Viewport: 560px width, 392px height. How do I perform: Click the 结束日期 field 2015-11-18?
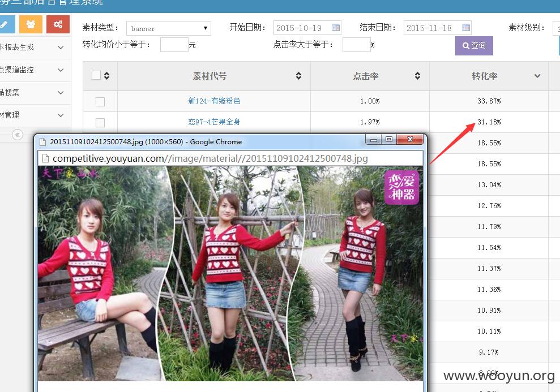[438, 28]
